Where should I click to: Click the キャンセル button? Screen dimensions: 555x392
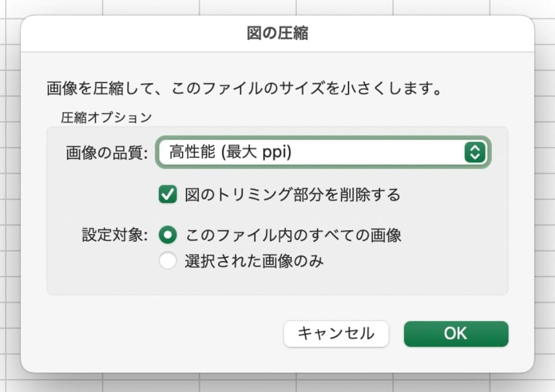point(336,333)
